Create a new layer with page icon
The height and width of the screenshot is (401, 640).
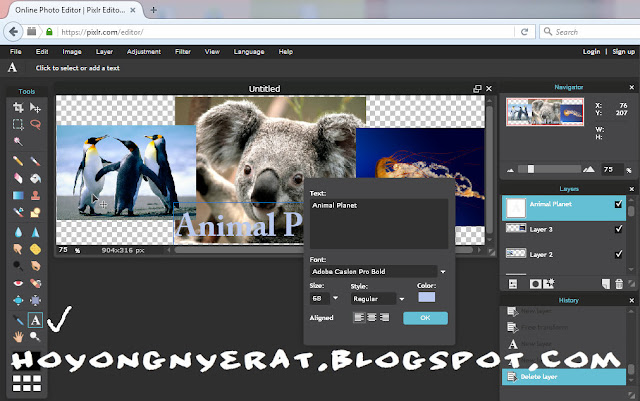tap(606, 284)
